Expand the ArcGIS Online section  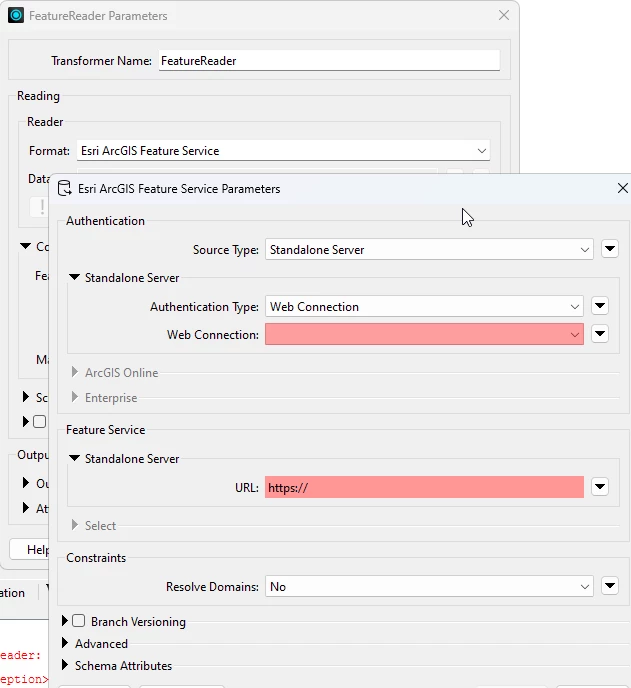coord(75,372)
